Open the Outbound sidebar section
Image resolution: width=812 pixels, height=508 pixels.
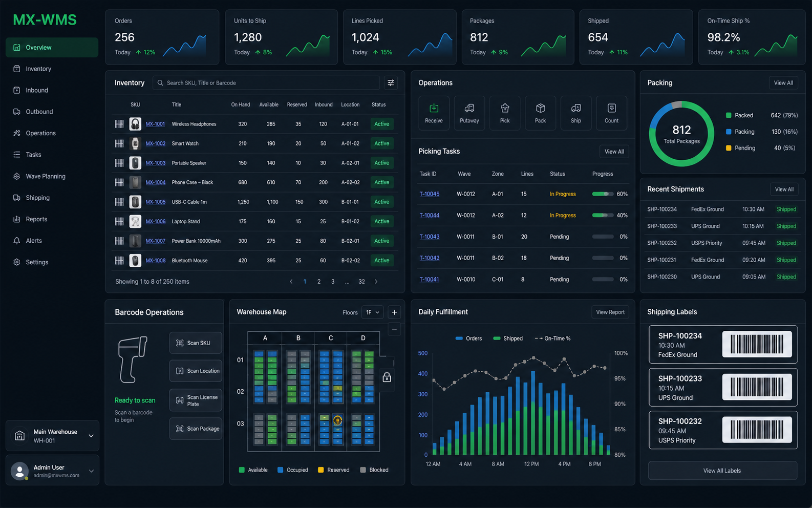[x=39, y=112]
